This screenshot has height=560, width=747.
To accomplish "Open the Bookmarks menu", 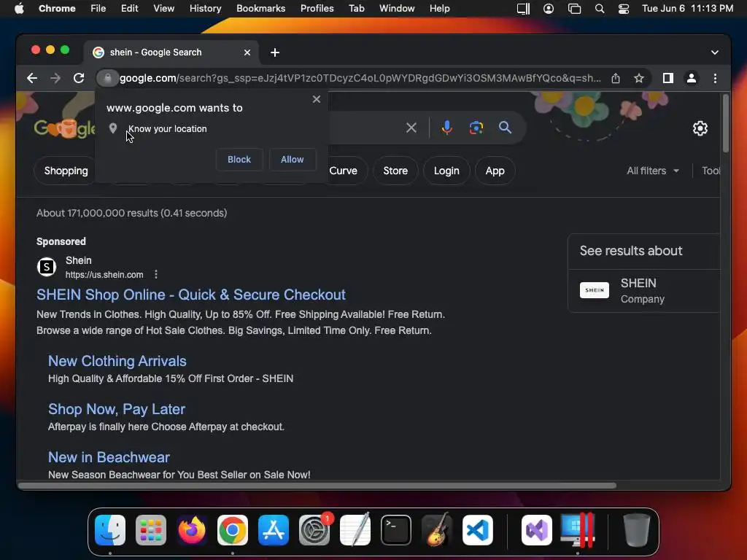I will 260,9.
